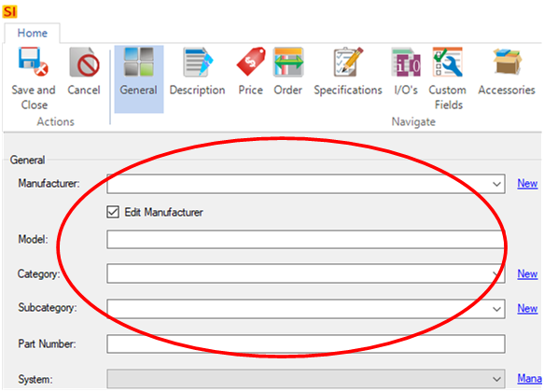Screen dimensions: 544x392
Task: Uncheck the Edit Manufacturer checkbox
Action: point(113,212)
